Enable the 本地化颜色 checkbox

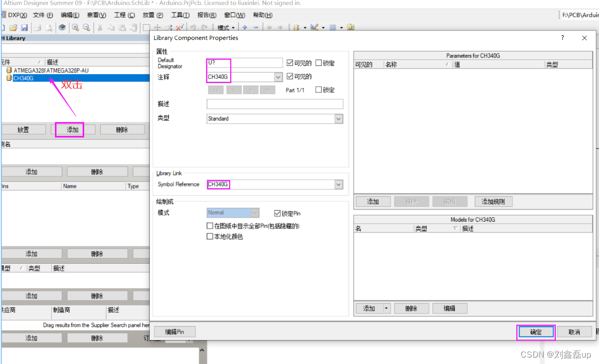(210, 237)
